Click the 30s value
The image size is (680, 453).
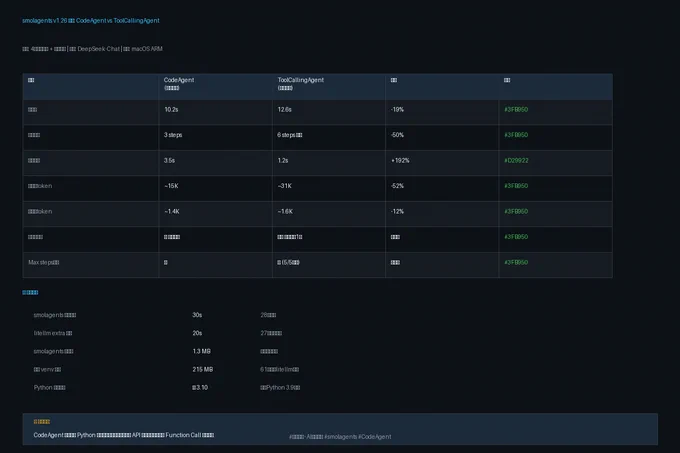click(x=197, y=315)
